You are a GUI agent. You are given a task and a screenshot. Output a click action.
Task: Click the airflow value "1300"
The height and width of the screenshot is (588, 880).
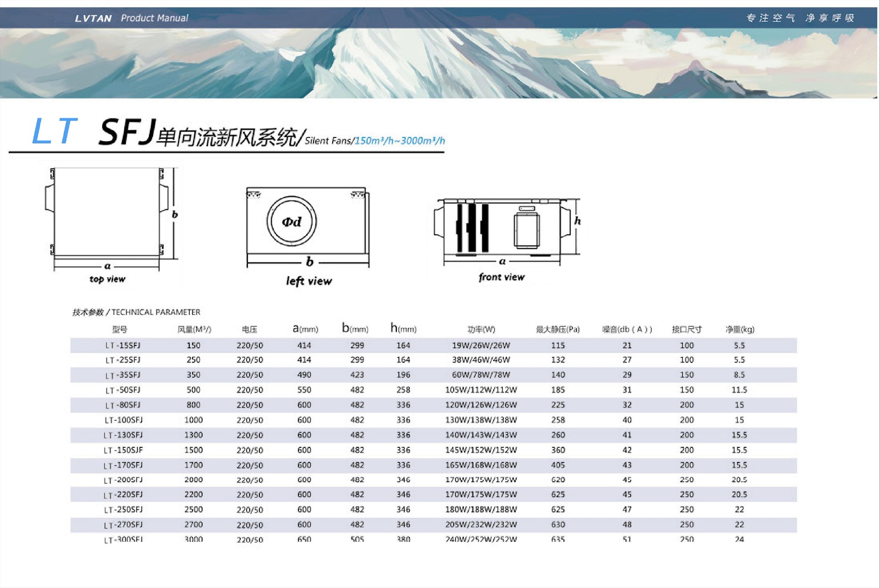click(x=193, y=435)
